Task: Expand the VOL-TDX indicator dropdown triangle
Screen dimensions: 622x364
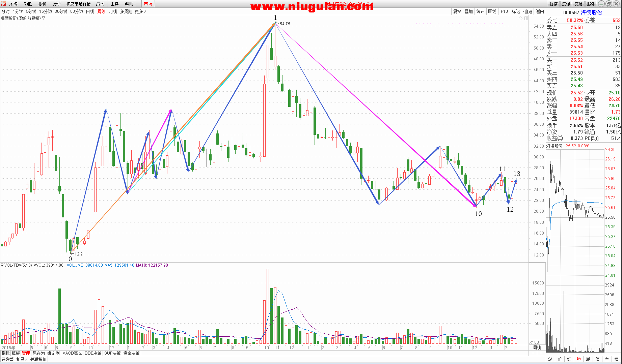Action: click(2, 265)
